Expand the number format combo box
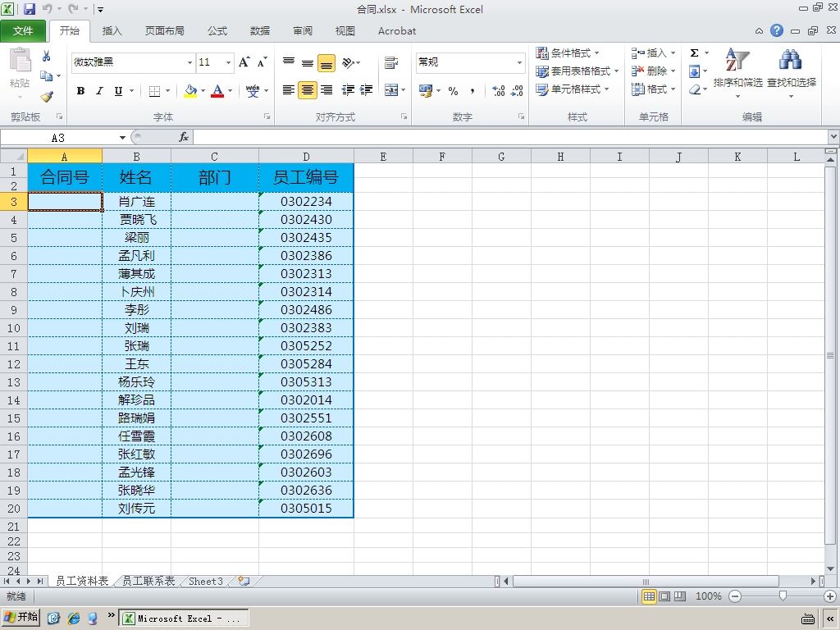 click(519, 62)
